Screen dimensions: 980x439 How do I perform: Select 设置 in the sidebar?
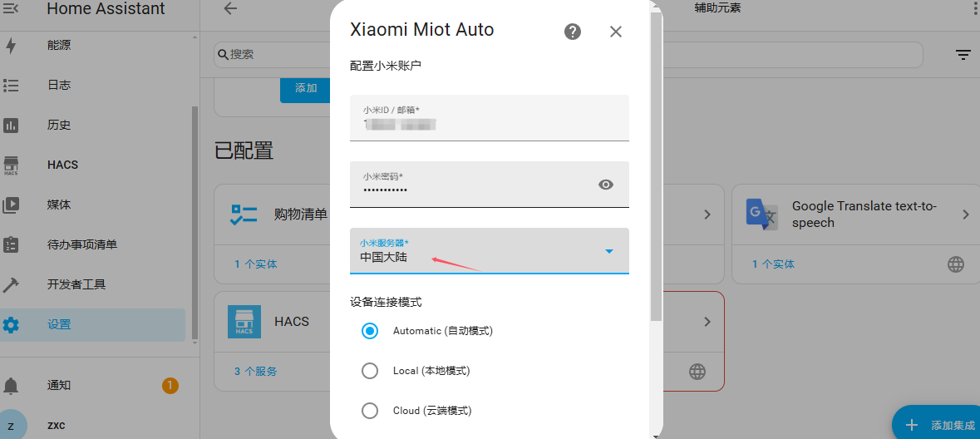pyautogui.click(x=59, y=324)
